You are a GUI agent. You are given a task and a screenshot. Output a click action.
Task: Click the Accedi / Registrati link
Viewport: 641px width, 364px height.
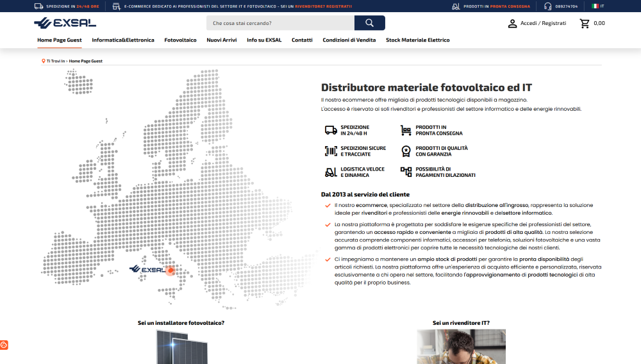[x=543, y=23]
